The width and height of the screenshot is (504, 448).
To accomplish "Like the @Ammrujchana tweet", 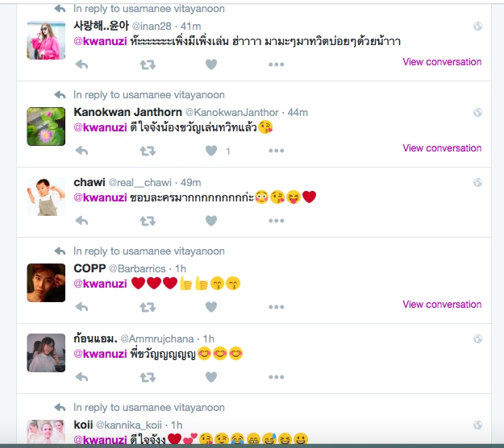I will 211,377.
